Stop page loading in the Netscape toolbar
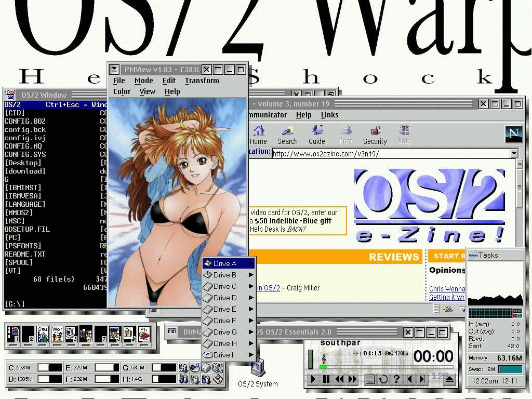The image size is (532, 399). click(x=404, y=135)
